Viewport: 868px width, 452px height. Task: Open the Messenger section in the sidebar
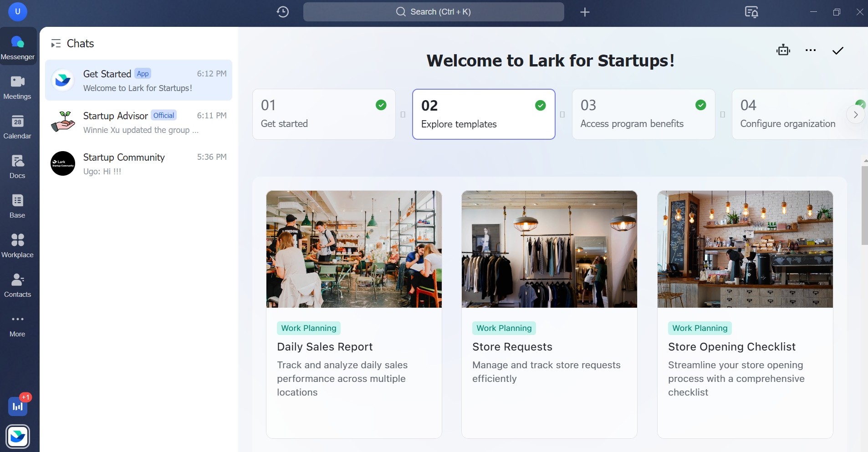pos(18,47)
